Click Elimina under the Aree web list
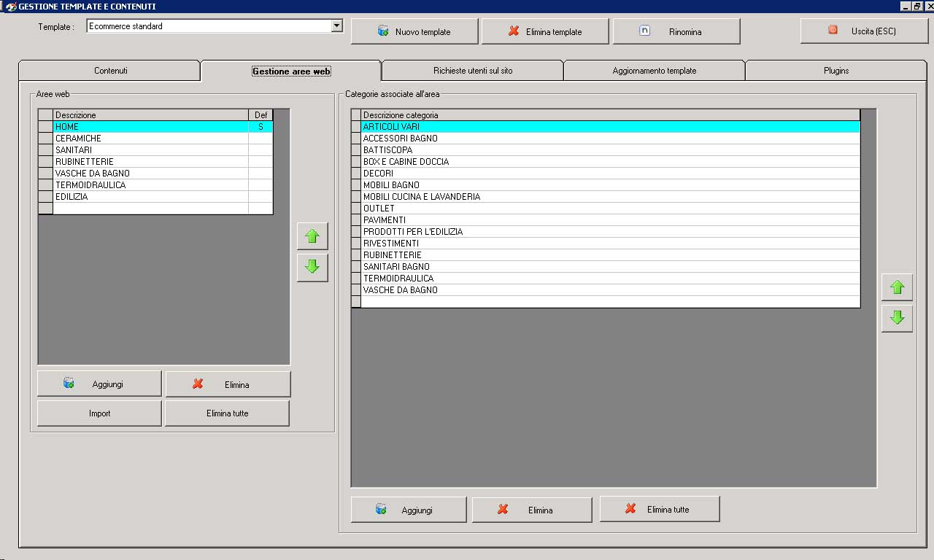The width and height of the screenshot is (934, 560). pyautogui.click(x=228, y=384)
